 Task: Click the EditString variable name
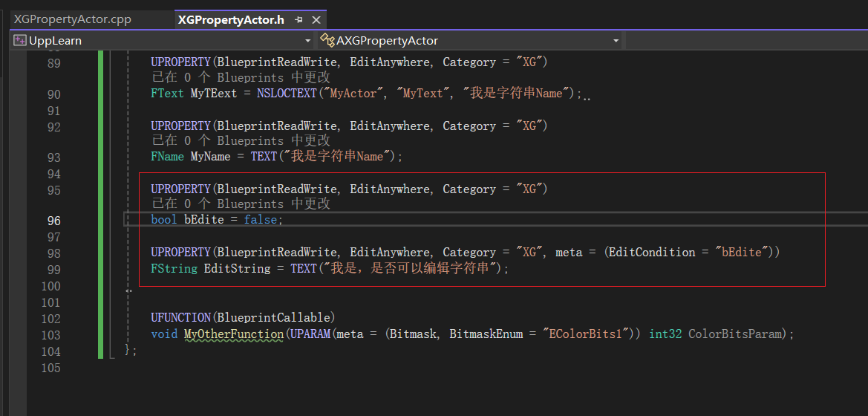click(237, 269)
